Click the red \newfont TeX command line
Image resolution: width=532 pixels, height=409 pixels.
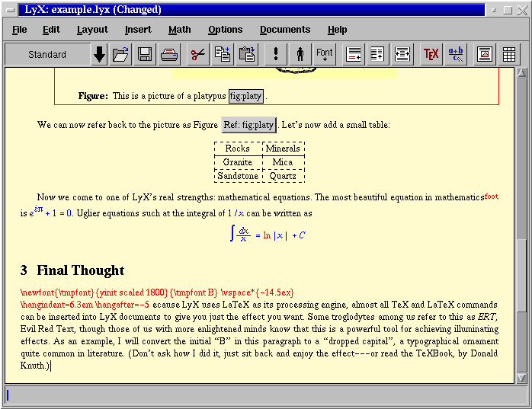tap(157, 292)
